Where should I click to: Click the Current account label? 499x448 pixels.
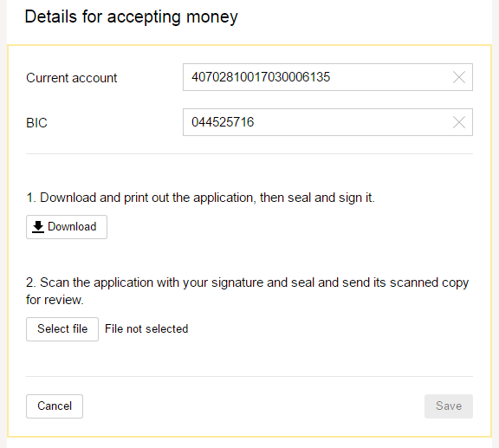72,78
